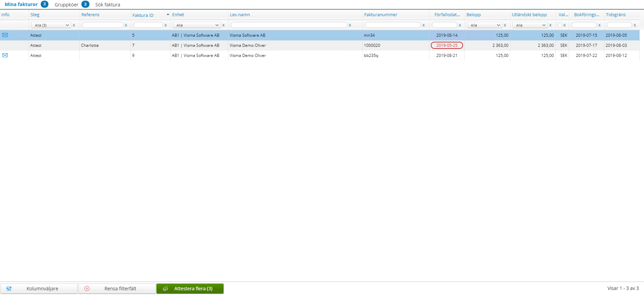Open the Utländskt belopp filter dropdown

pyautogui.click(x=530, y=25)
